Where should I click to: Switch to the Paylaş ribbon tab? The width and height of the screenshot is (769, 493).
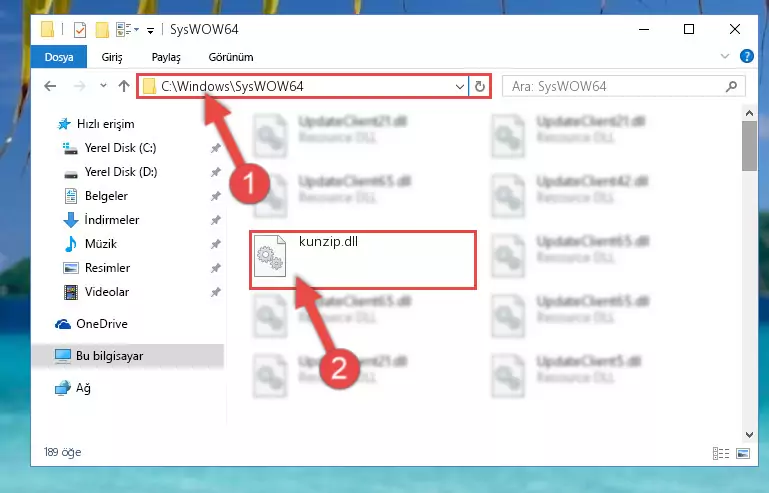point(166,57)
